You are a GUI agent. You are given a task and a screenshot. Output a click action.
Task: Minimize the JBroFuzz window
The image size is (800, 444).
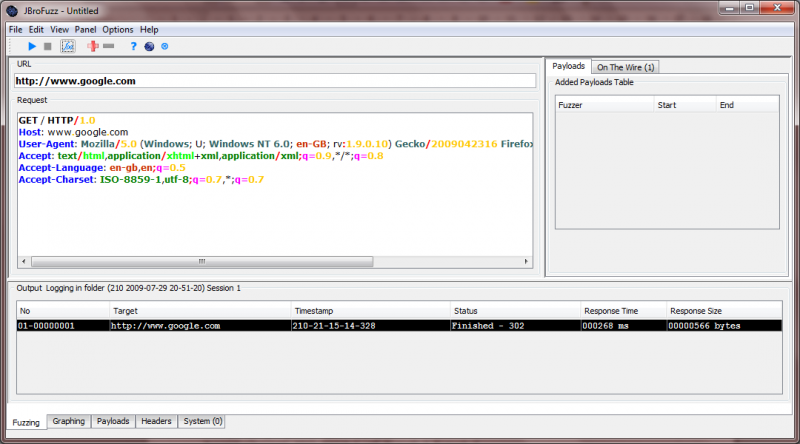[x=730, y=8]
